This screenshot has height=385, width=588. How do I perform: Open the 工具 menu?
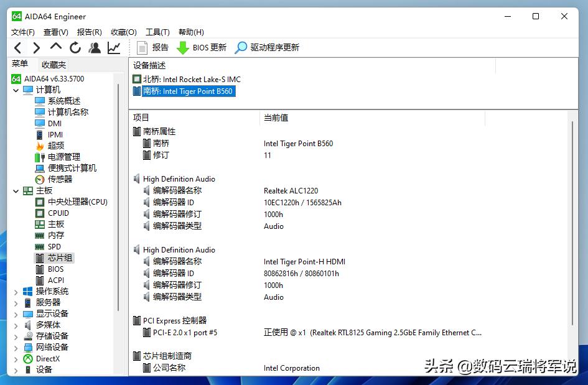[157, 32]
